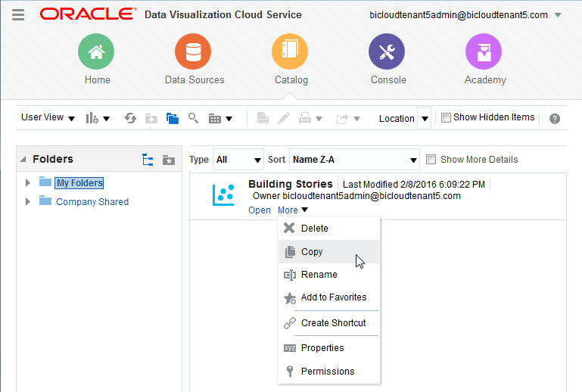The width and height of the screenshot is (582, 392).
Task: Click the Owner bicloudtenant5admin text
Action: coord(356,196)
